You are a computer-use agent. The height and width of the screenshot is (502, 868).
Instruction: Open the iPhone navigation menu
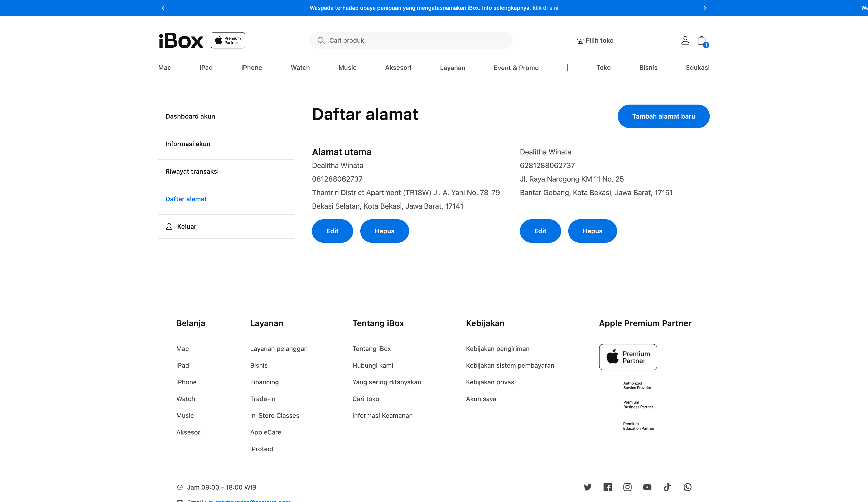251,68
